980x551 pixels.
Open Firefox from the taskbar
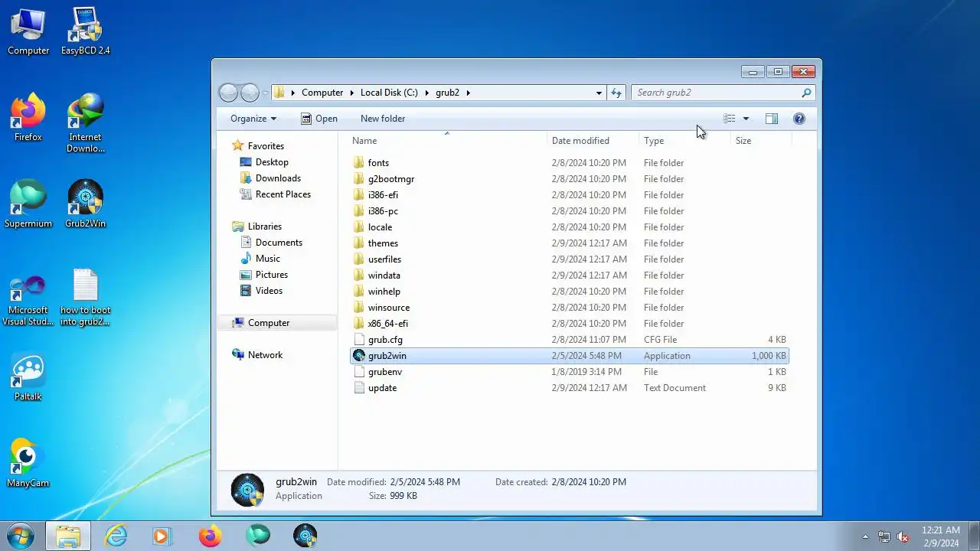pos(210,536)
